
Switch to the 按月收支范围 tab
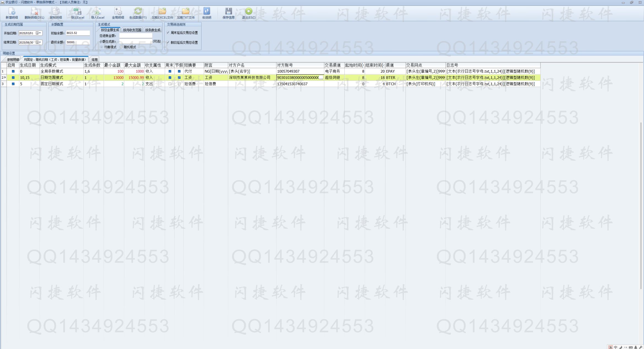point(132,30)
